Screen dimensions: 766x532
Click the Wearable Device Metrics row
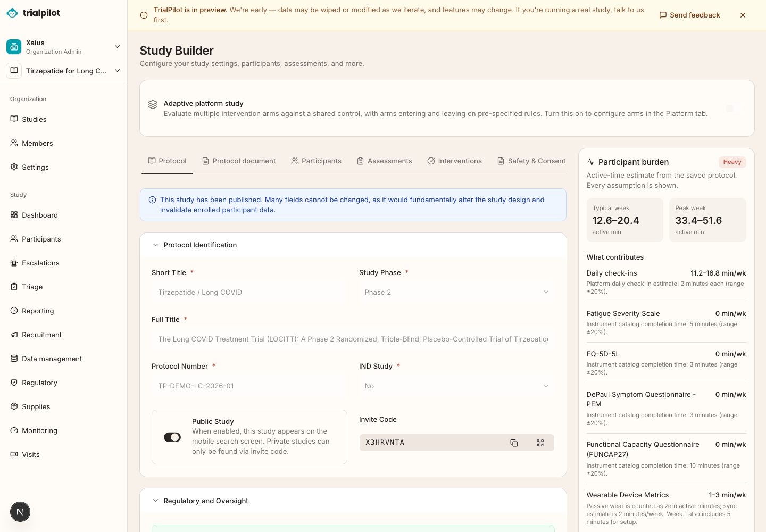click(x=666, y=508)
